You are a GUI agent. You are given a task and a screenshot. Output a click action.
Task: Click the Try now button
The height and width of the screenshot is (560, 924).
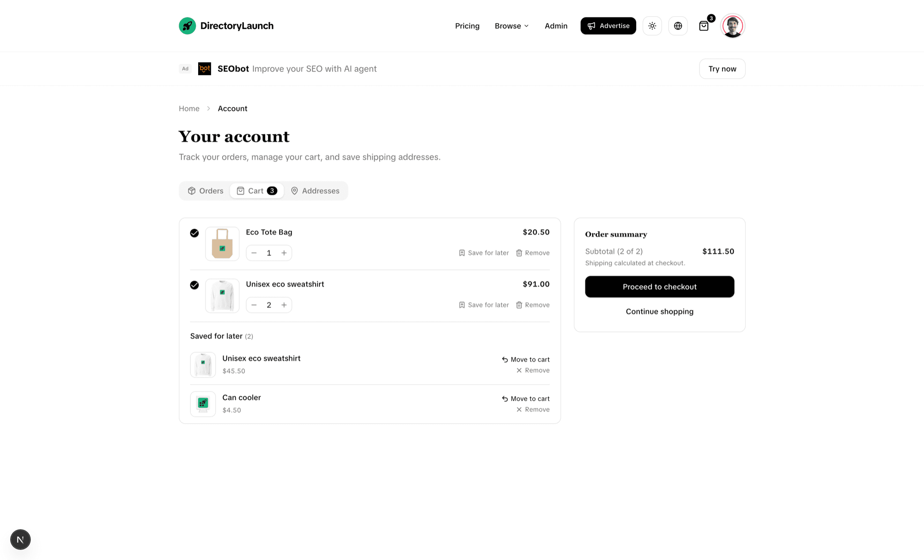pyautogui.click(x=722, y=69)
